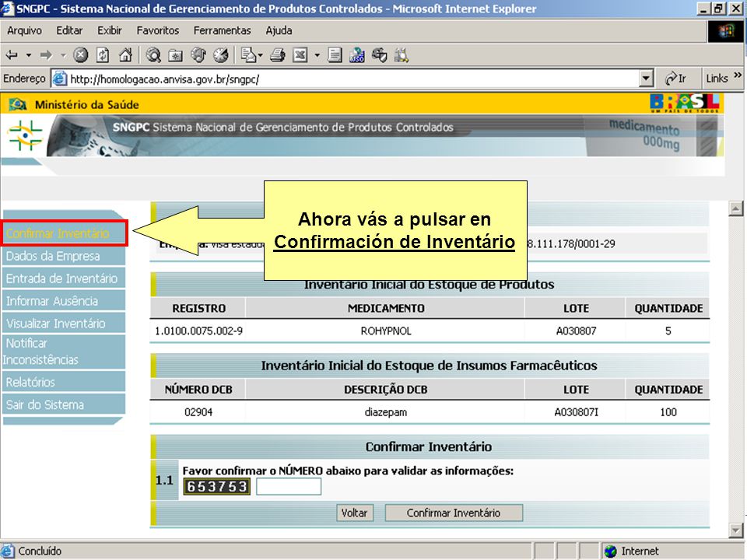
Task: Click the address URL field
Action: pos(353,79)
